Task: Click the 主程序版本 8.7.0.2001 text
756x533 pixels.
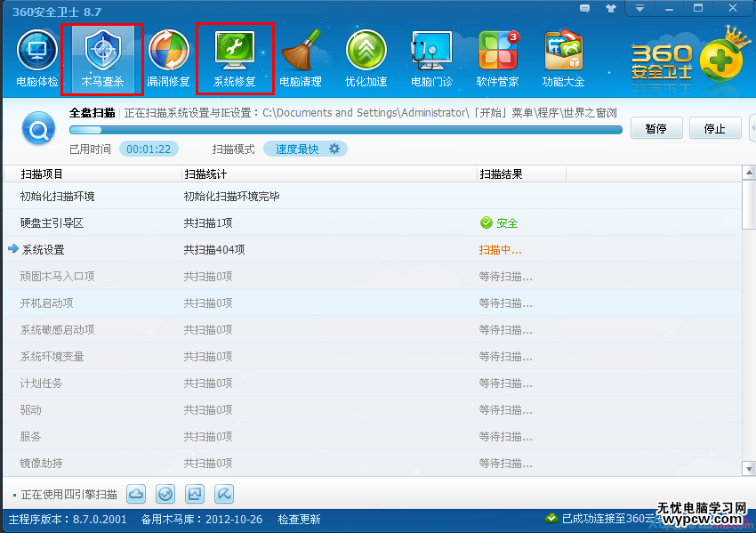Action: (x=68, y=520)
